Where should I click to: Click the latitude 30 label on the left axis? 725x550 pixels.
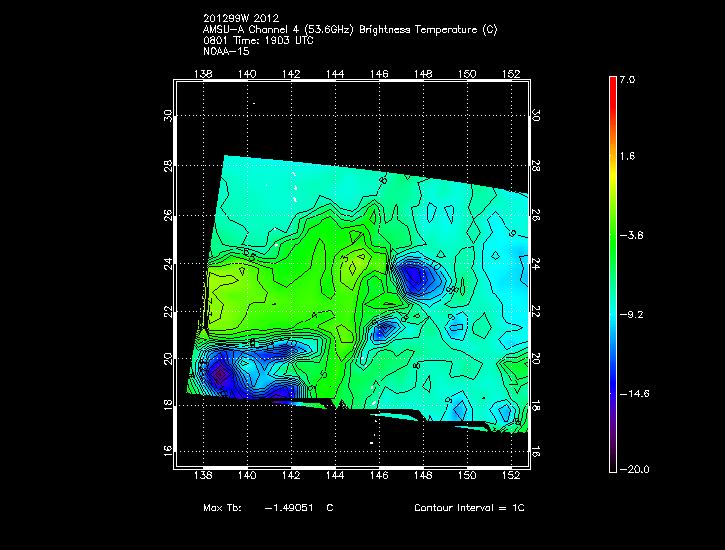point(167,116)
